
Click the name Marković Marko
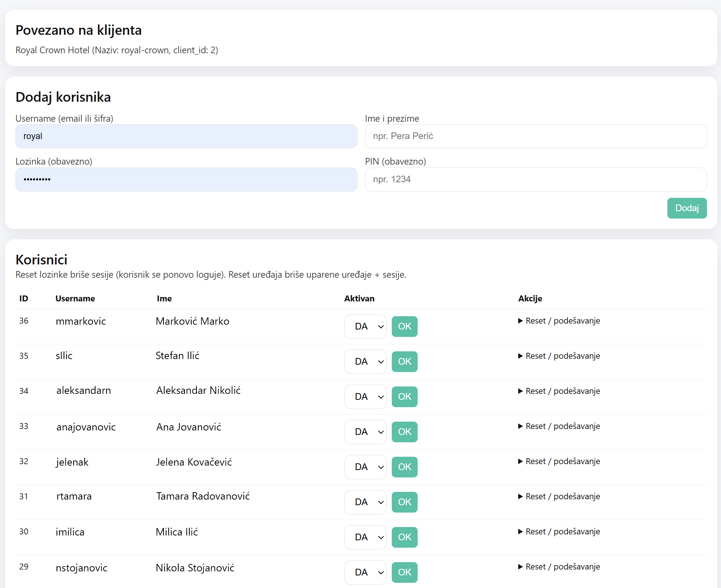pos(192,321)
